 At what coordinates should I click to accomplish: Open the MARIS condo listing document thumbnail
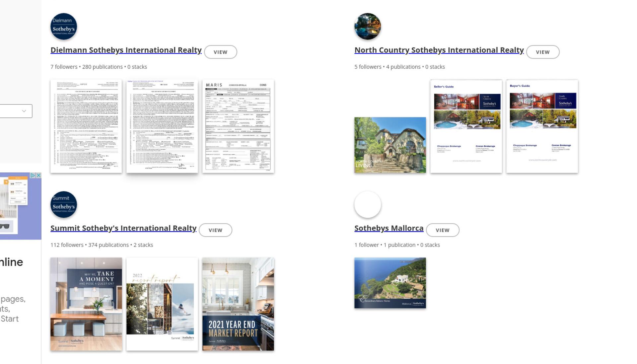point(238,126)
